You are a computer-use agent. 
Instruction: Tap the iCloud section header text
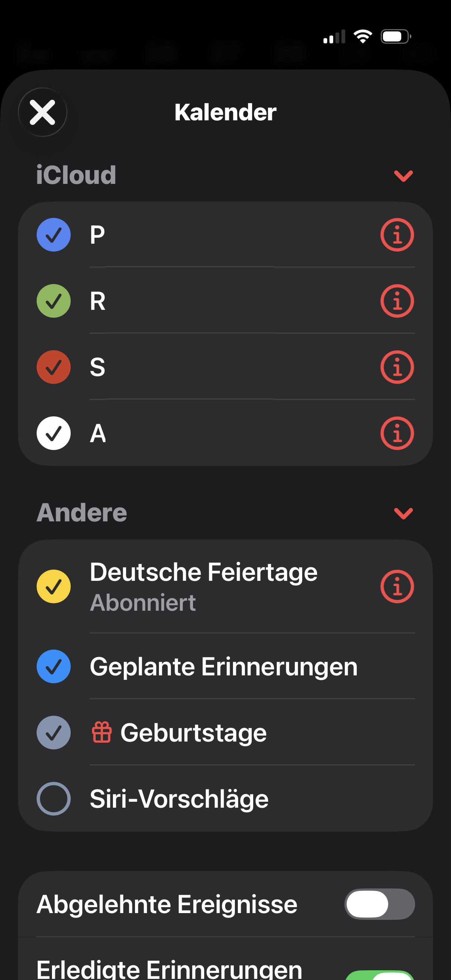pyautogui.click(x=76, y=175)
